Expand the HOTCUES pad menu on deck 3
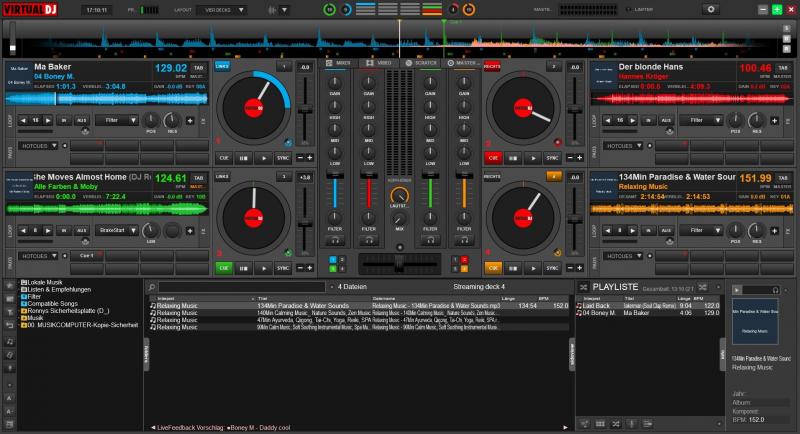800x434 pixels. click(39, 256)
